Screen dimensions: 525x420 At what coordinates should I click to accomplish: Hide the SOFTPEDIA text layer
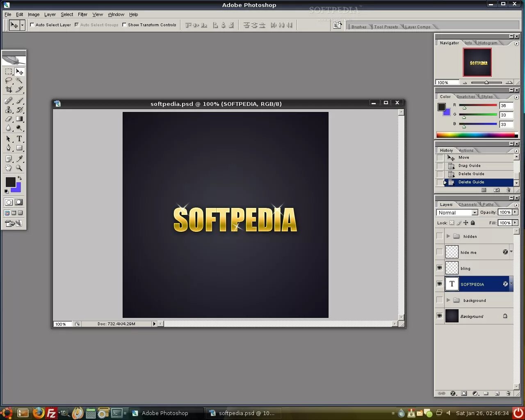440,284
